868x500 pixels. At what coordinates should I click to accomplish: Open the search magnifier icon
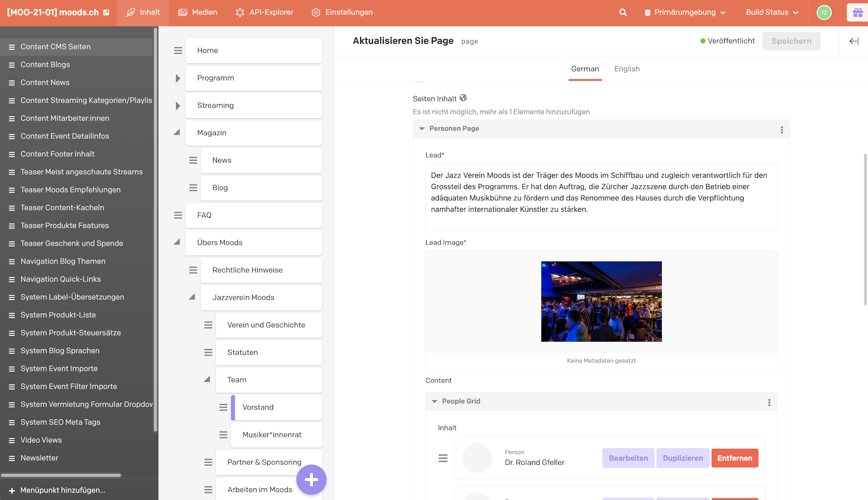pos(623,13)
